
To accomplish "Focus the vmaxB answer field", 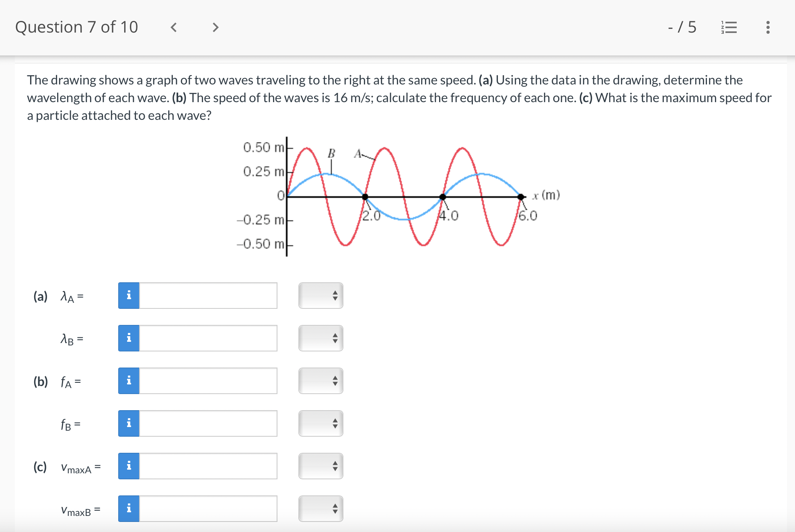I will (x=208, y=509).
